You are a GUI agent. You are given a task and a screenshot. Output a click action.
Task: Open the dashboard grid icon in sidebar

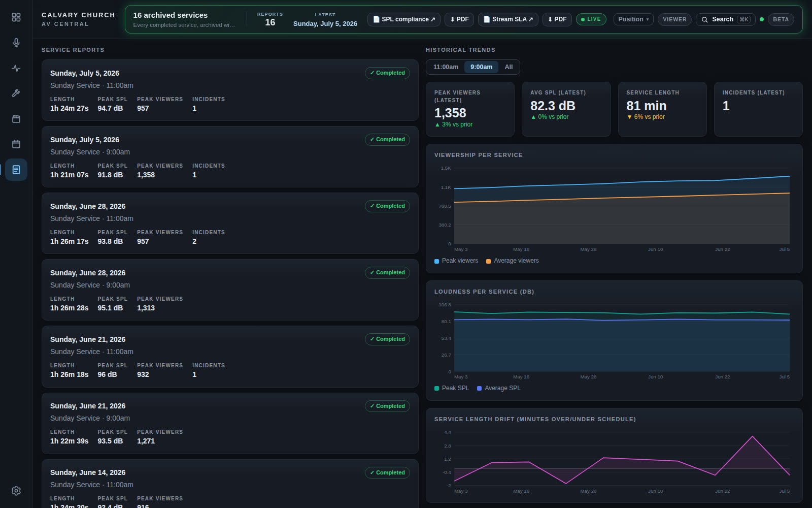16,17
